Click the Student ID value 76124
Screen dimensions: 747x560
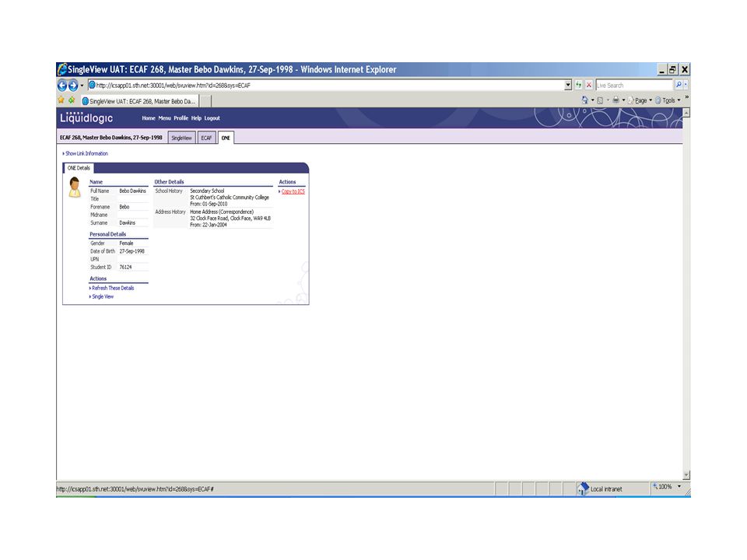click(x=125, y=268)
